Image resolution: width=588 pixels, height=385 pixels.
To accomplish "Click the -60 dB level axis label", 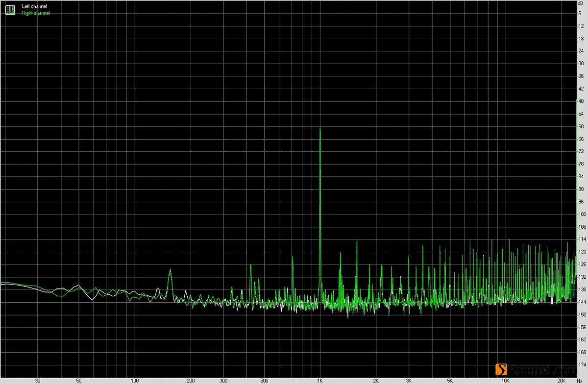I will pyautogui.click(x=580, y=126).
